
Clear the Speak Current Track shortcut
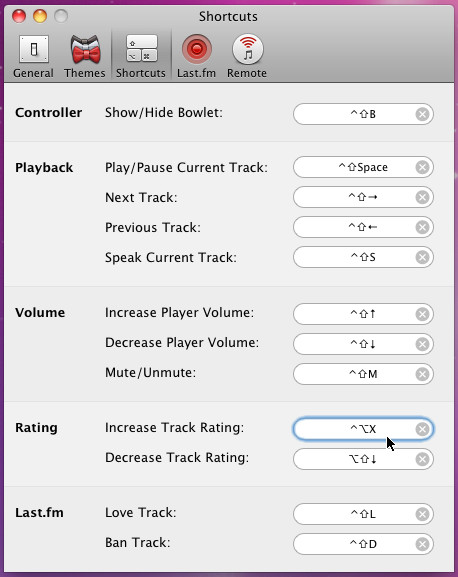click(422, 258)
